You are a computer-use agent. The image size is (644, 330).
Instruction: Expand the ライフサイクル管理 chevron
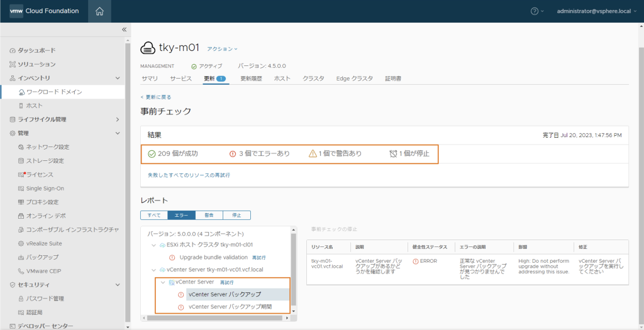pyautogui.click(x=118, y=119)
